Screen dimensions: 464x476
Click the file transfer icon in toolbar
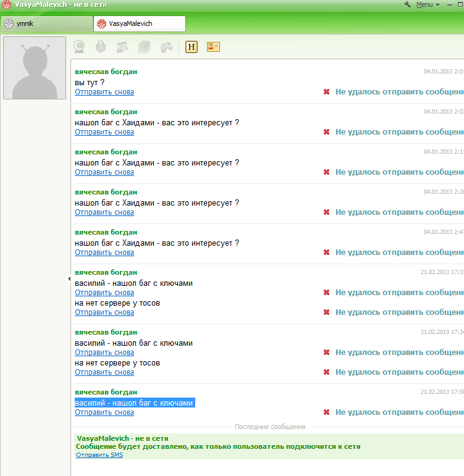pyautogui.click(x=145, y=47)
